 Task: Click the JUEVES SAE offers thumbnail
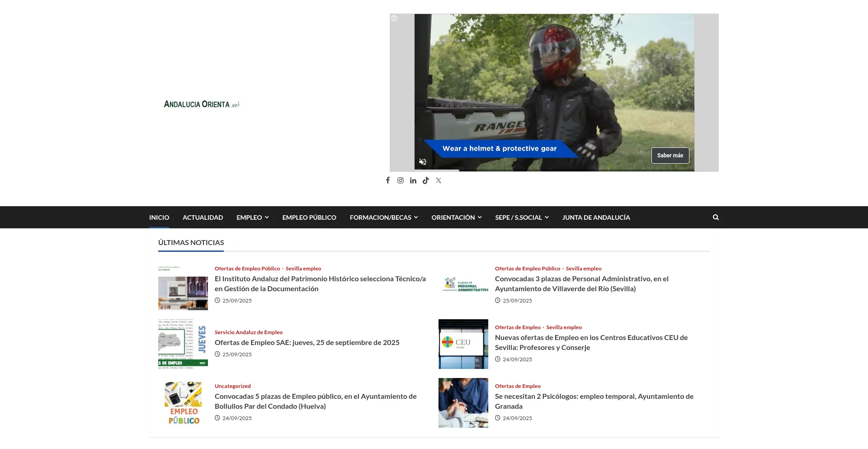(x=183, y=344)
